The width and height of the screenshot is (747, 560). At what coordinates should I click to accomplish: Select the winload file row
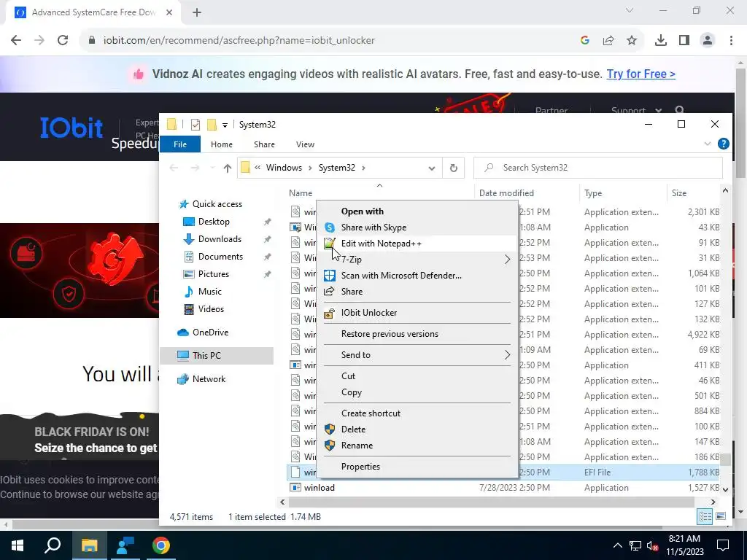503,488
